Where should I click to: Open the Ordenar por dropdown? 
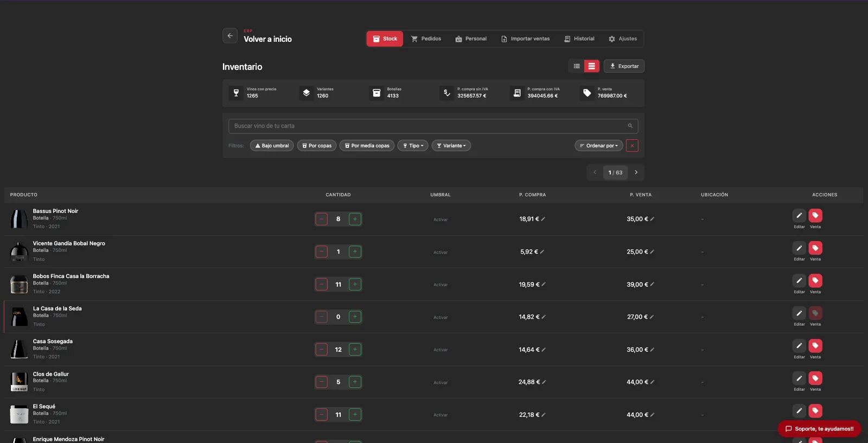tap(599, 145)
